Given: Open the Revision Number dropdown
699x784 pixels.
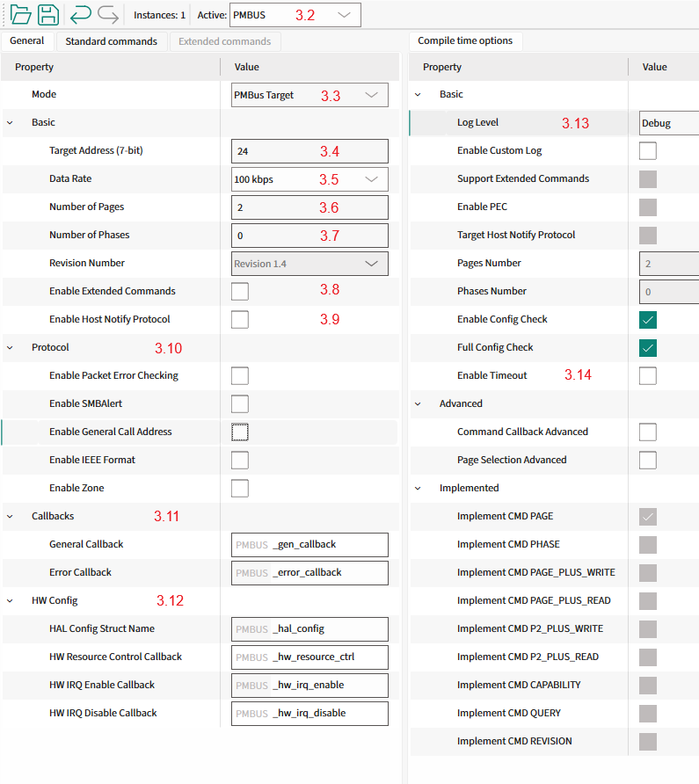Looking at the screenshot, I should click(x=309, y=264).
